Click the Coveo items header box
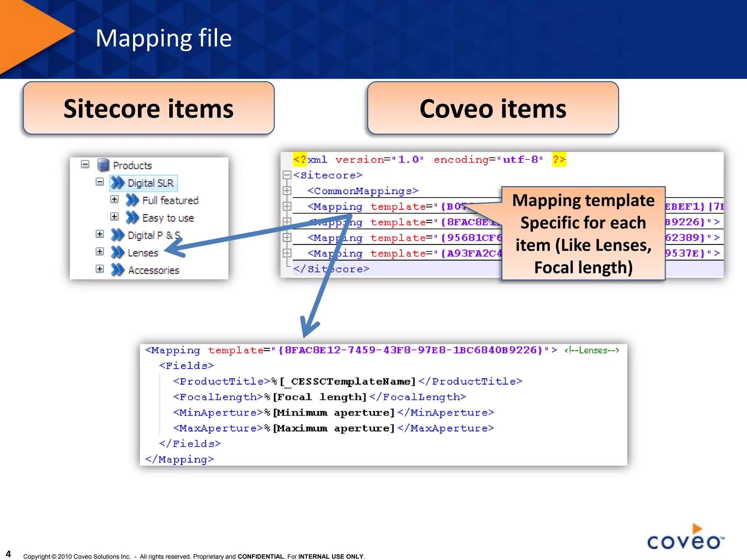This screenshot has height=560, width=747. pos(493,108)
